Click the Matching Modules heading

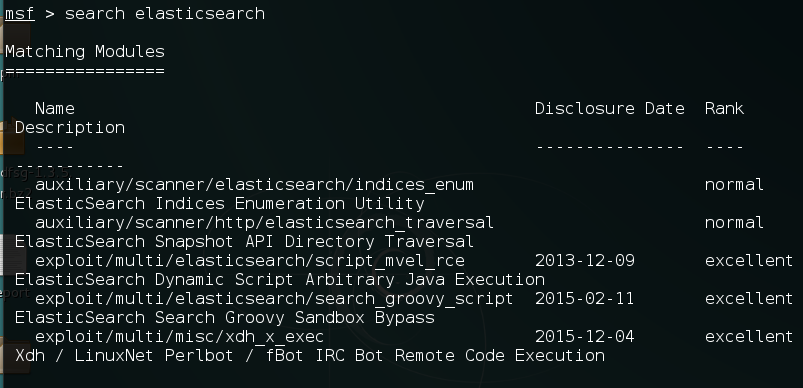(85, 52)
